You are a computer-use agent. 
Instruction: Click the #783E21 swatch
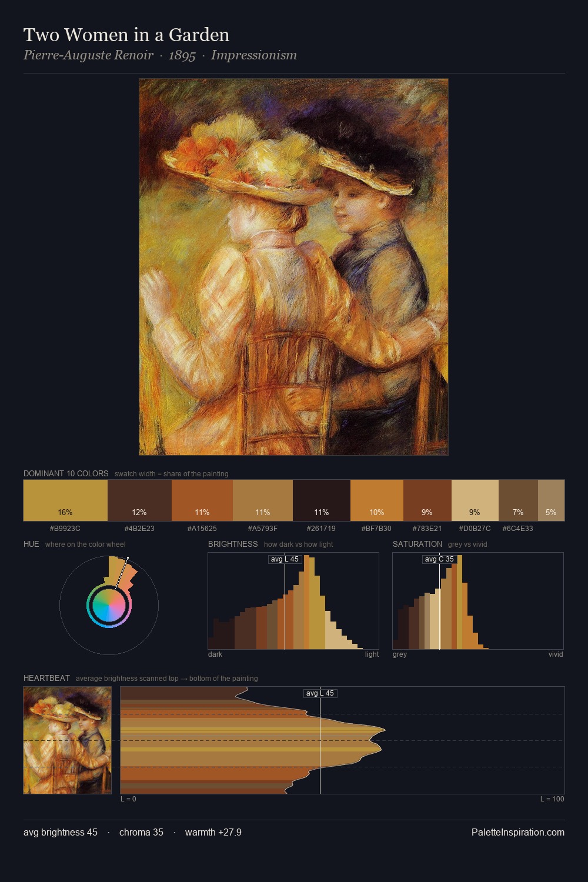click(x=427, y=500)
